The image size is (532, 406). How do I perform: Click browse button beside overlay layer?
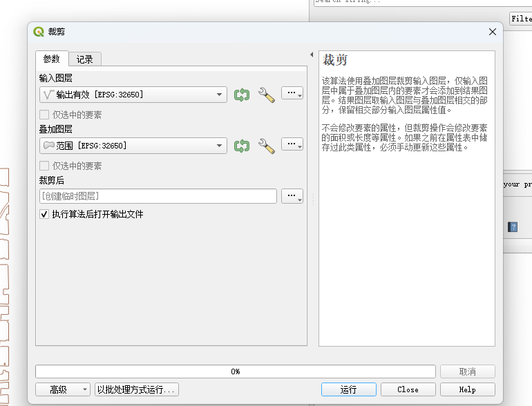click(293, 144)
